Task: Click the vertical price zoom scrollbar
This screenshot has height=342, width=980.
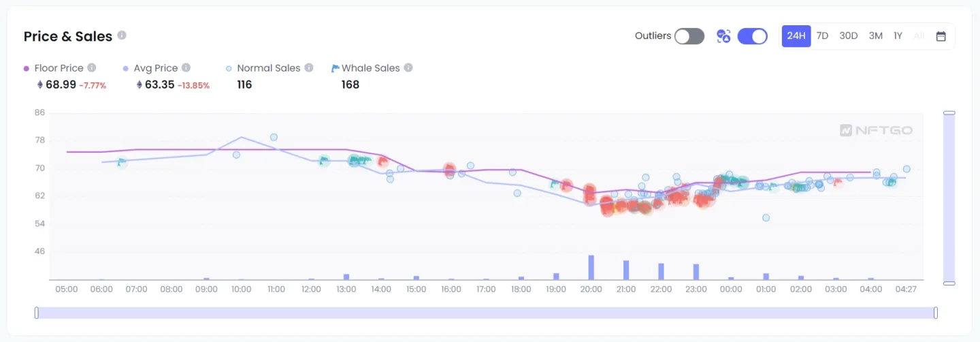Action: point(949,198)
